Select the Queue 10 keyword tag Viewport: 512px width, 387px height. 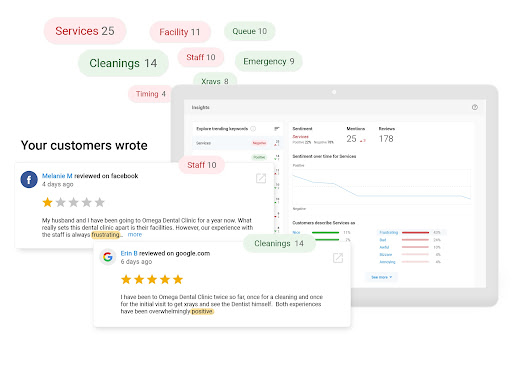point(250,31)
